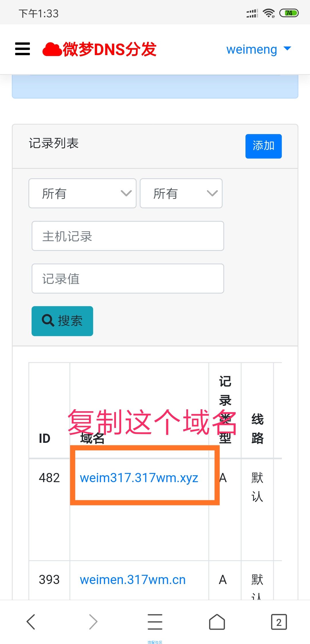This screenshot has height=644, width=310.
Task: Open domain link weim317.317wm.xyz
Action: coord(139,478)
